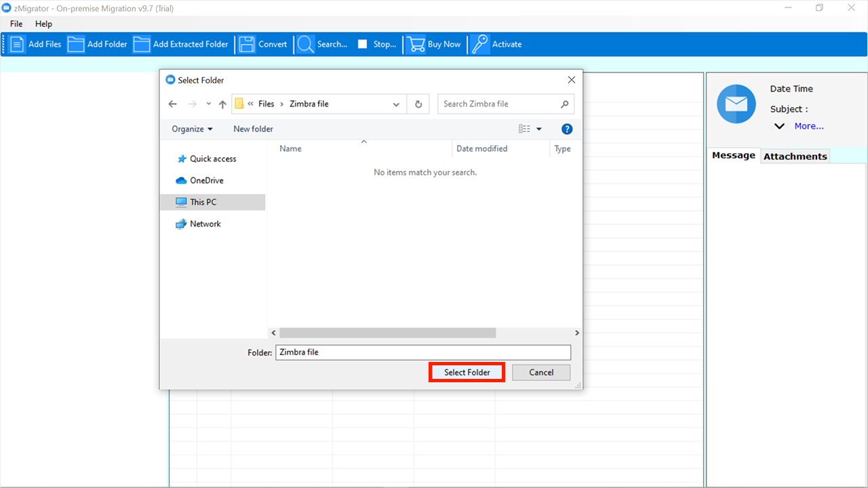
Task: Click the Stop square icon
Action: click(x=362, y=44)
